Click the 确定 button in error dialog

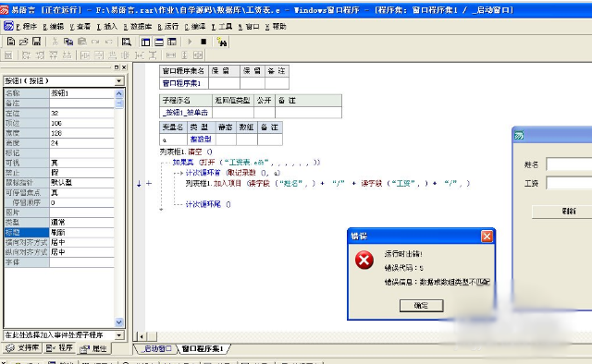(x=422, y=306)
